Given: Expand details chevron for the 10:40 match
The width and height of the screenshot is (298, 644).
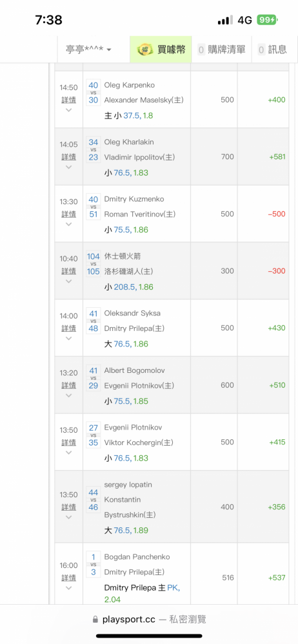Looking at the screenshot, I should point(69,281).
